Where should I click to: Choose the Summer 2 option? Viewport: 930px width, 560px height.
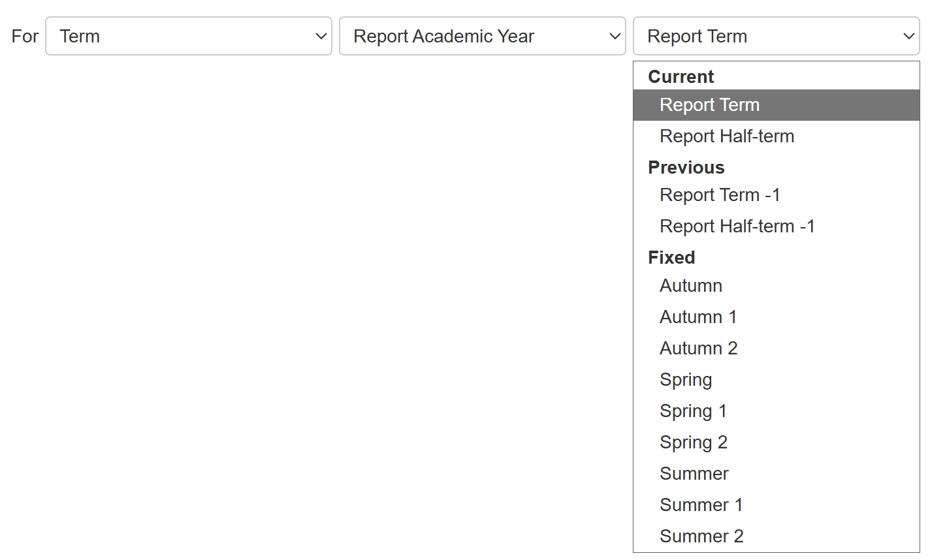click(x=702, y=537)
